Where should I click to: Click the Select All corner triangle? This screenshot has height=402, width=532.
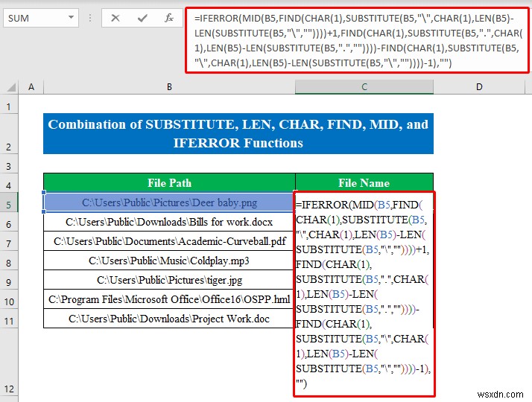pyautogui.click(x=10, y=87)
